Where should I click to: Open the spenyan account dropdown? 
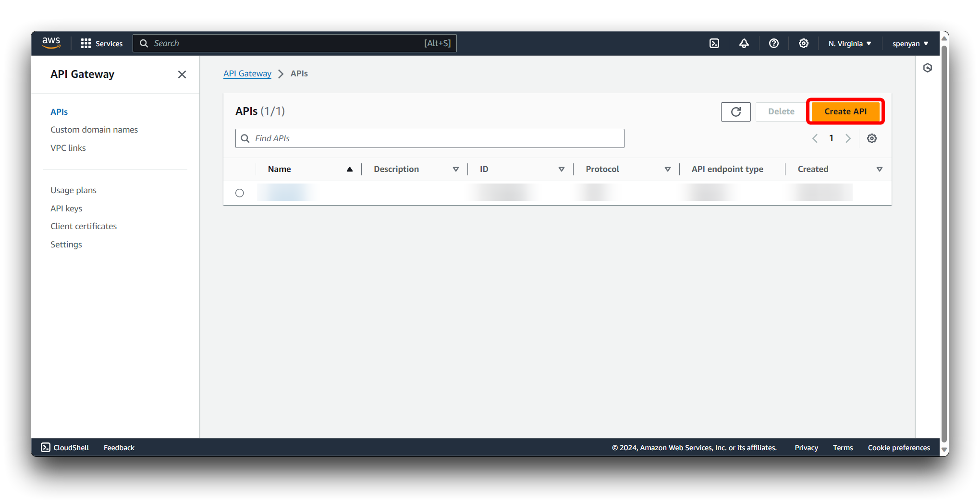pos(910,43)
